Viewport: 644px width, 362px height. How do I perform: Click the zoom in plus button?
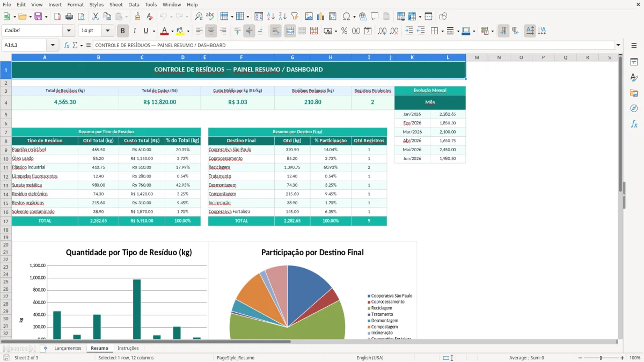point(623,358)
